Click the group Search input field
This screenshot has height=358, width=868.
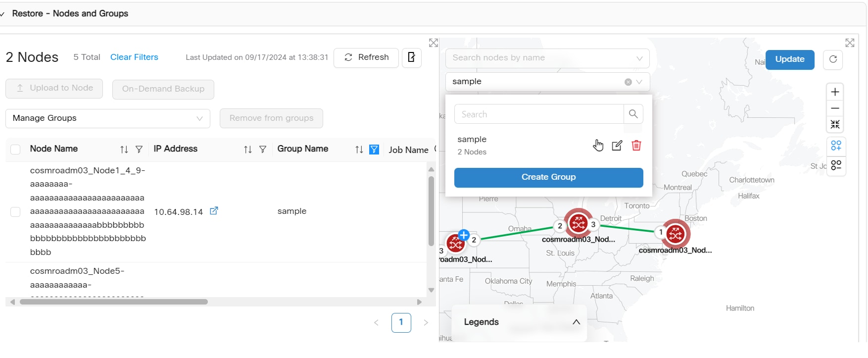[x=539, y=114]
